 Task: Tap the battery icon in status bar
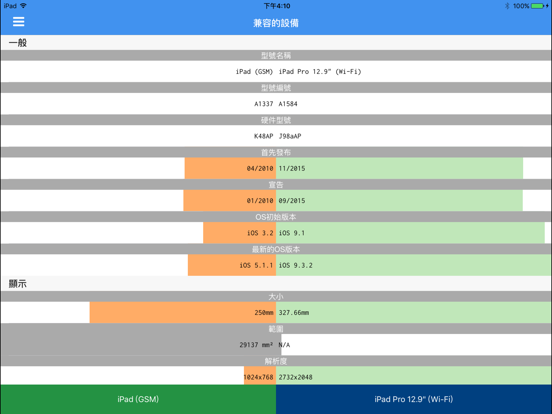point(539,6)
